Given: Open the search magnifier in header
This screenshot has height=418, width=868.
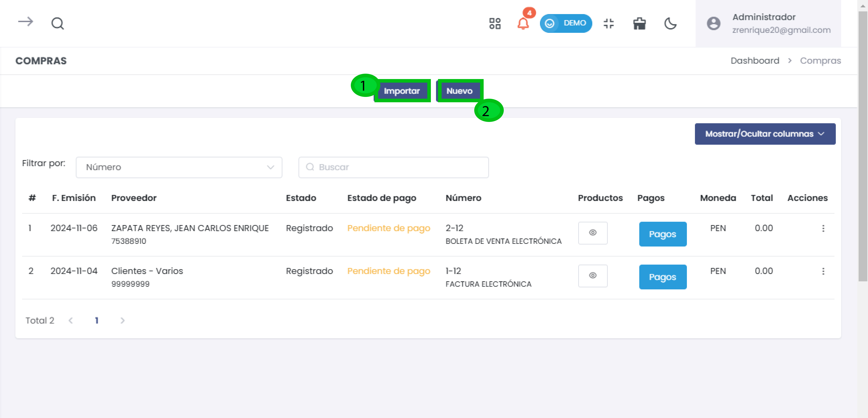Looking at the screenshot, I should (x=57, y=24).
